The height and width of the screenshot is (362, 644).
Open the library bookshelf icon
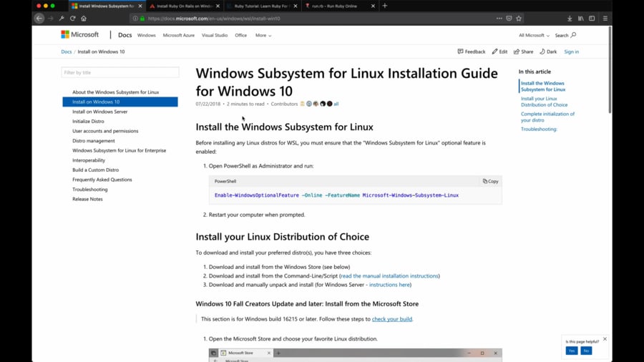click(581, 19)
